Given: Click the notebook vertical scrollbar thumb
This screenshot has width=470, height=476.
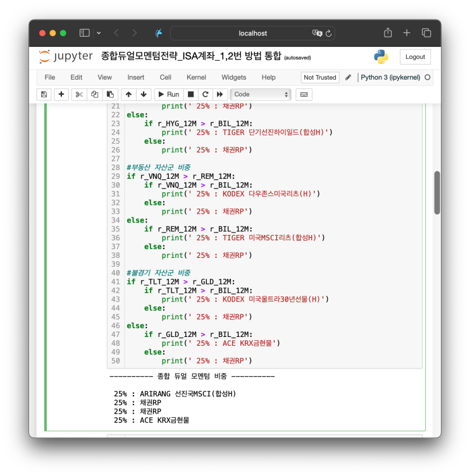Looking at the screenshot, I should [x=437, y=193].
